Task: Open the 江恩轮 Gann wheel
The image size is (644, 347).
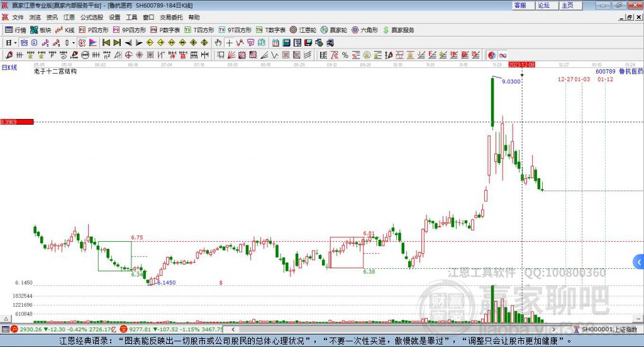Action: [x=303, y=30]
